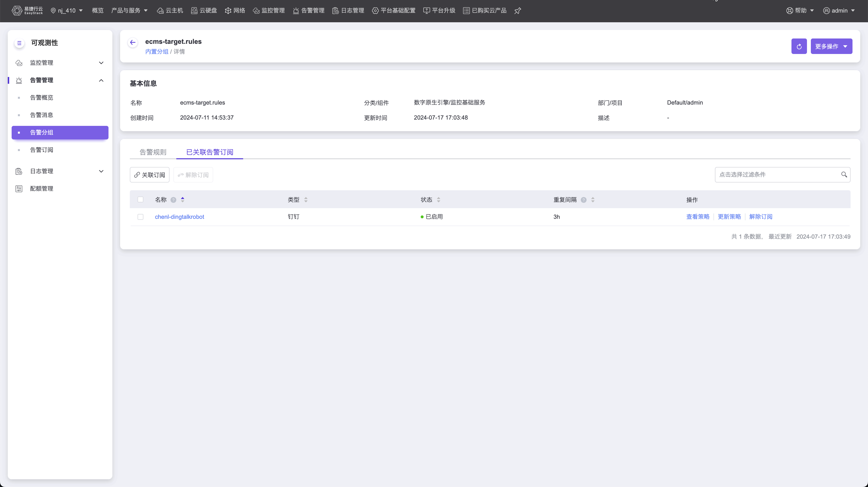Check the chenl-dingtalkrobot row checkbox
Screen dimensions: 868x487
[x=140, y=217]
